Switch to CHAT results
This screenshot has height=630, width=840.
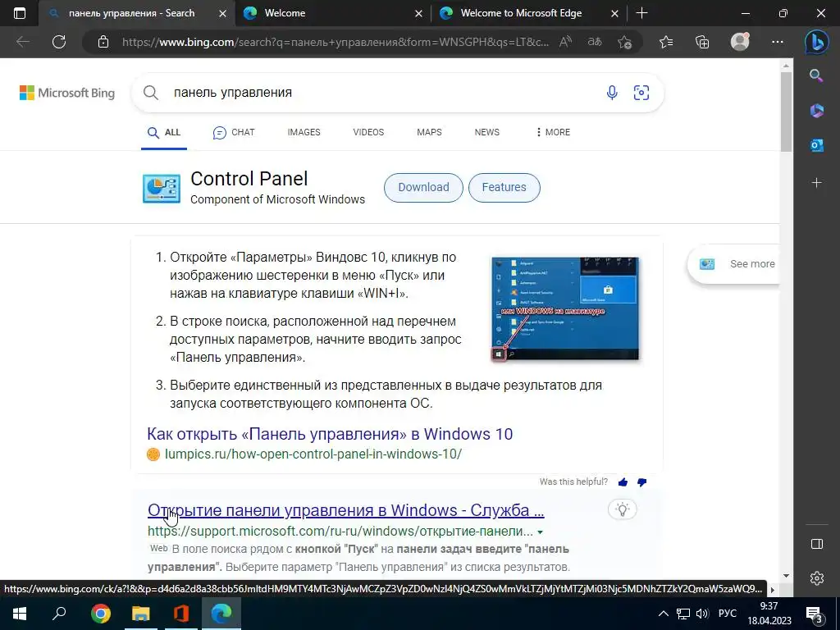point(234,132)
